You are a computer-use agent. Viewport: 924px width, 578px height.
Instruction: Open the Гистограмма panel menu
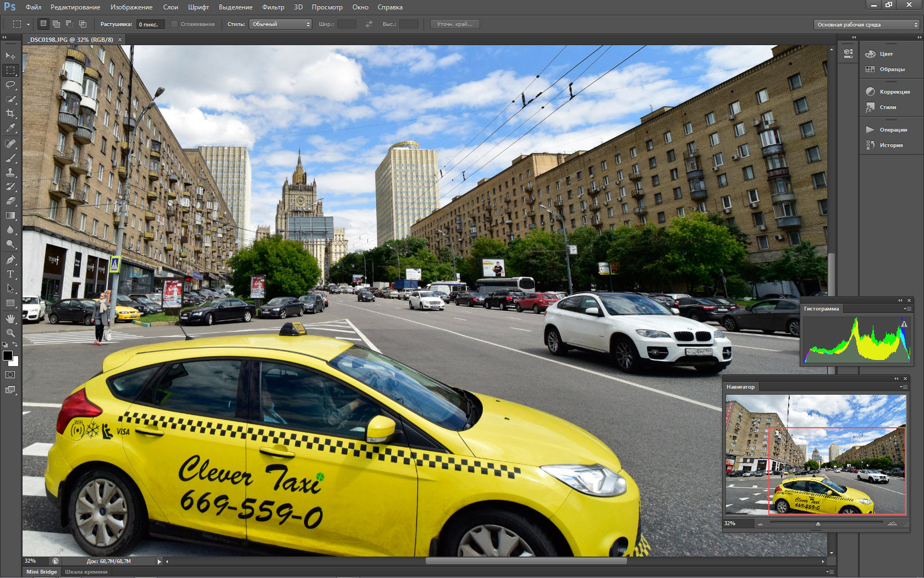click(906, 309)
